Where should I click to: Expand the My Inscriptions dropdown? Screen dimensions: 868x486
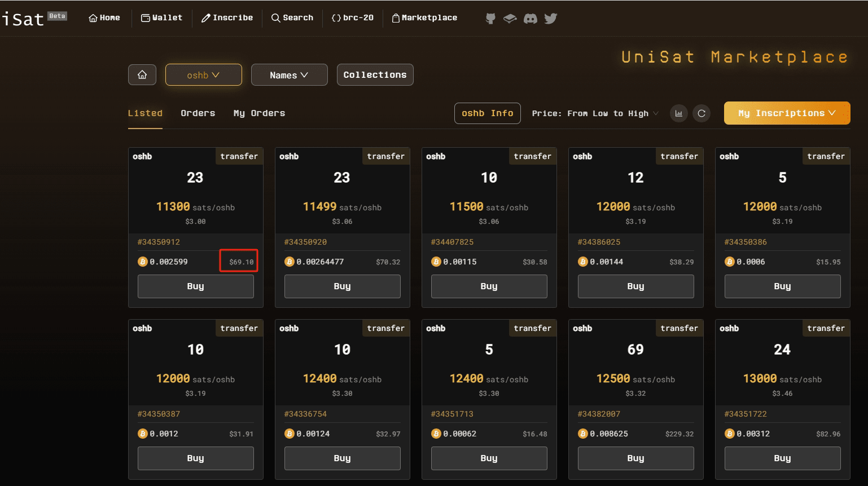point(786,113)
